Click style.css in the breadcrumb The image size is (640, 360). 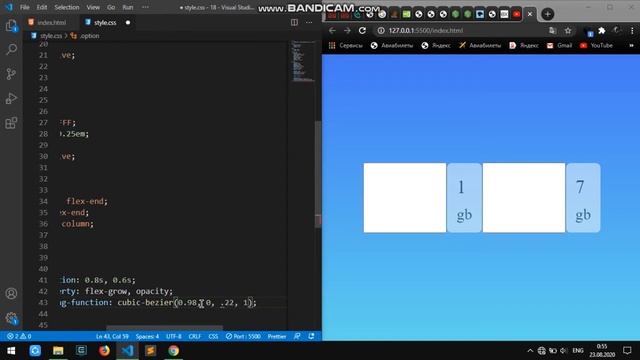(x=50, y=36)
